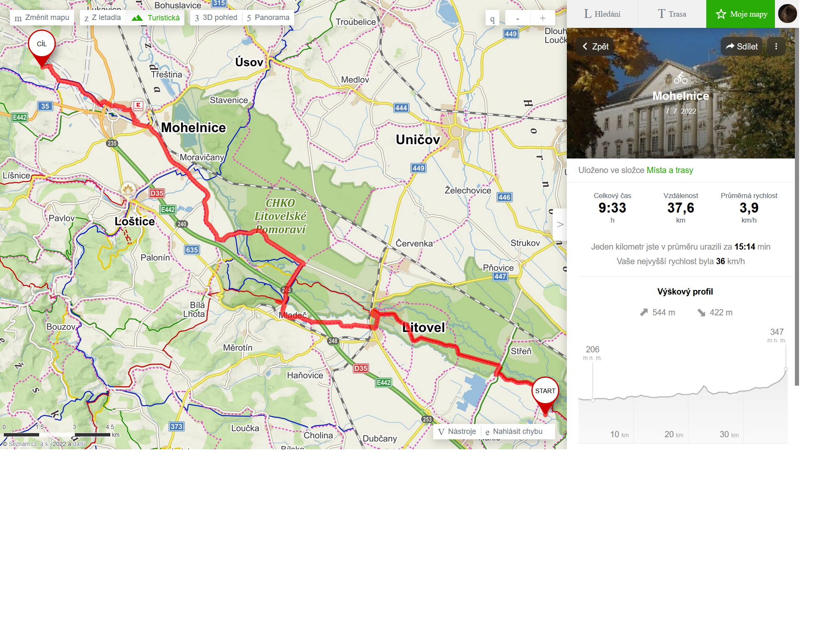This screenshot has height=644, width=834.
Task: Open the Místa a trasy folder link
Action: coord(670,170)
